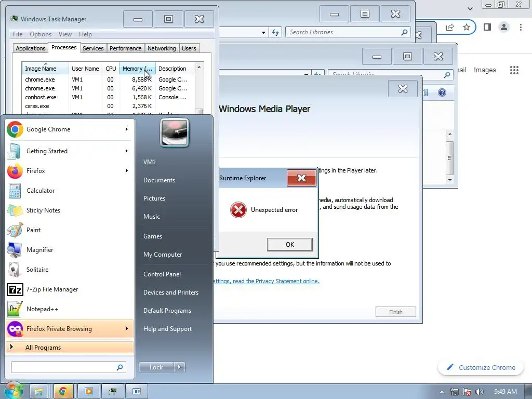Screen dimensions: 532x399
Task: Click Lock button in Start menu
Action: pos(156,367)
